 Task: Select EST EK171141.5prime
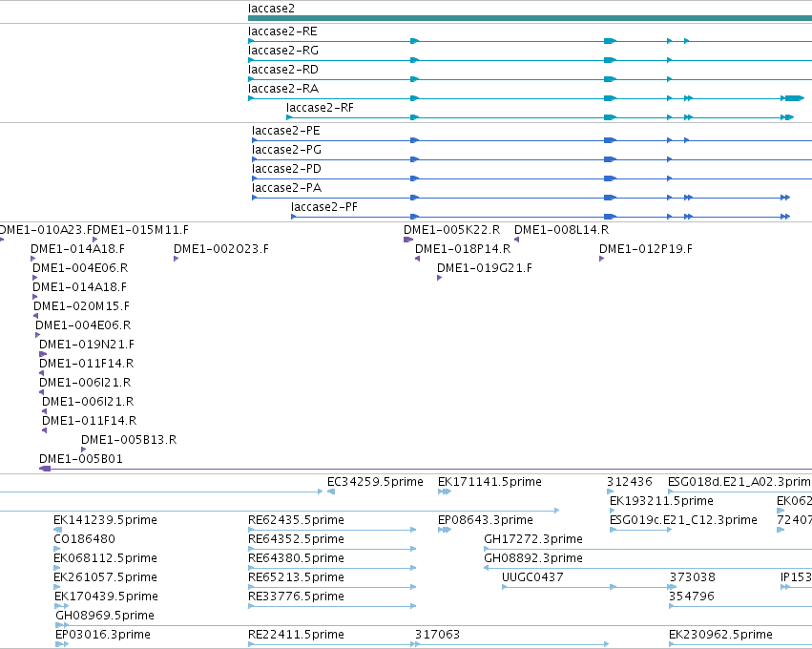point(489,482)
